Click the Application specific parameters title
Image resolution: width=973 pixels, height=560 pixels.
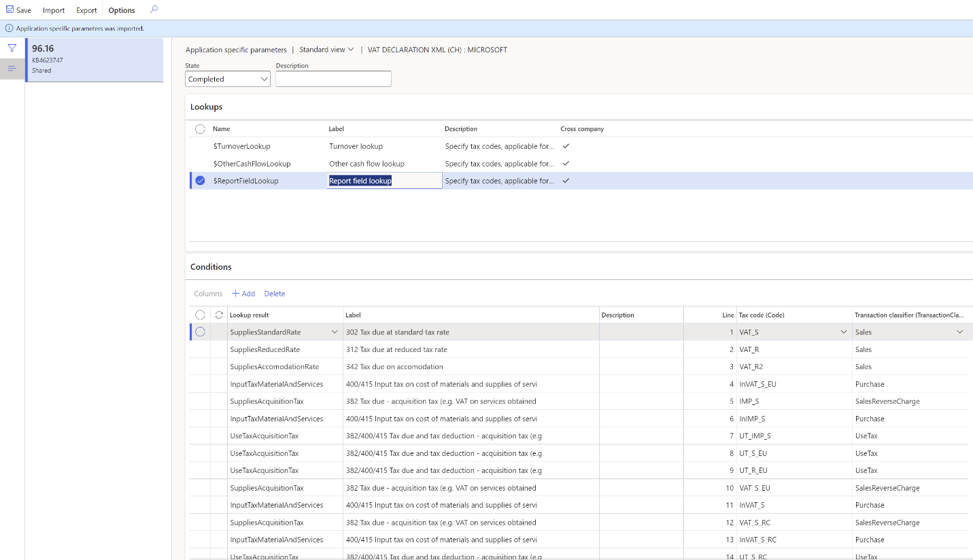236,50
